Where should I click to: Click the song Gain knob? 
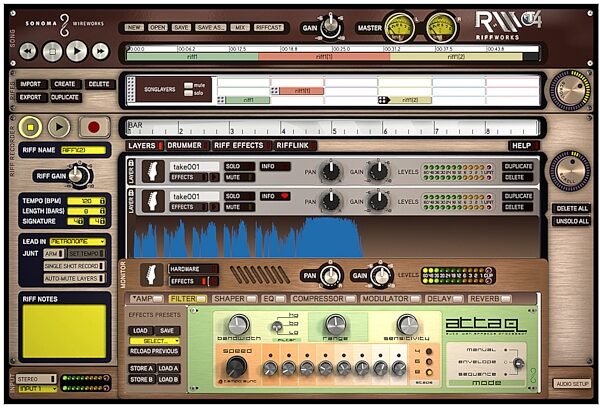331,27
